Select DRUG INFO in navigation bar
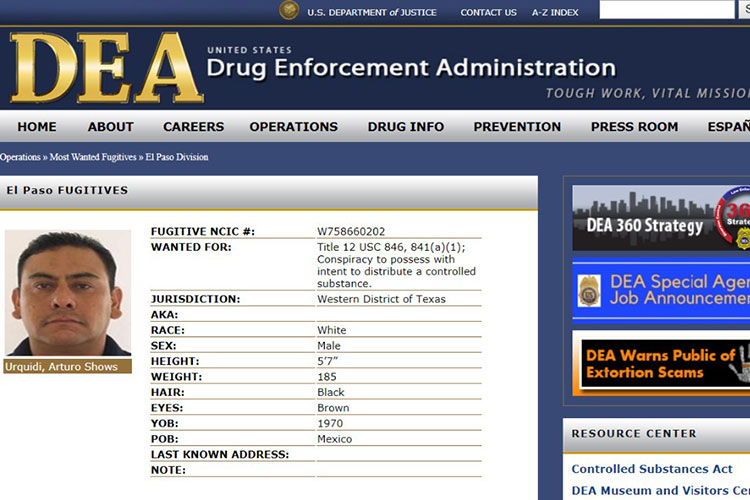 pyautogui.click(x=406, y=127)
